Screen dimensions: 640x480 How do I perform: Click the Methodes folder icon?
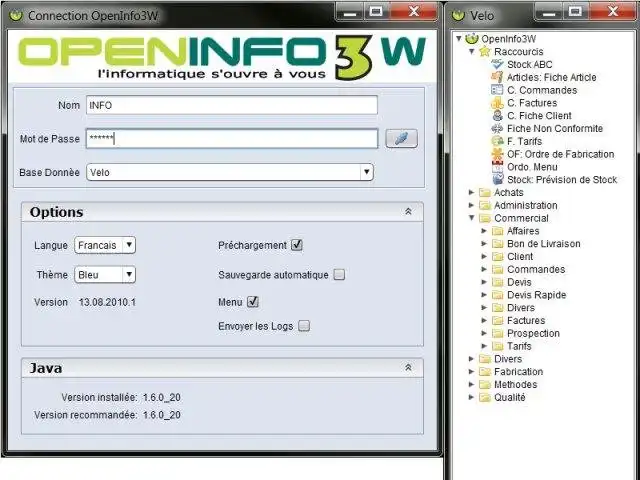[484, 384]
